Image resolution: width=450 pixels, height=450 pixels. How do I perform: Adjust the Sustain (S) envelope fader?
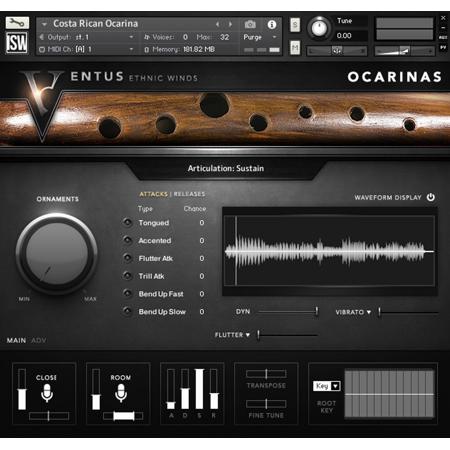click(x=199, y=389)
